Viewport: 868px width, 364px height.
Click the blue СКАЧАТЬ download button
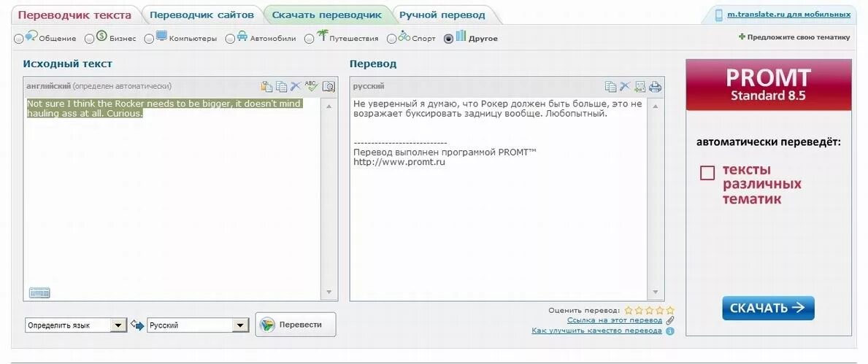(768, 308)
